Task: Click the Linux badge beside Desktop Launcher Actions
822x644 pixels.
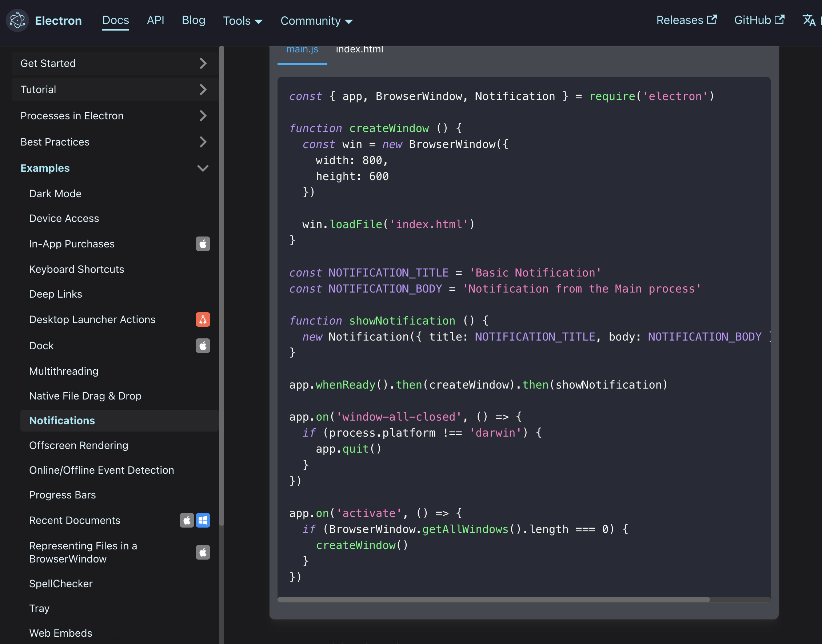Action: (203, 319)
